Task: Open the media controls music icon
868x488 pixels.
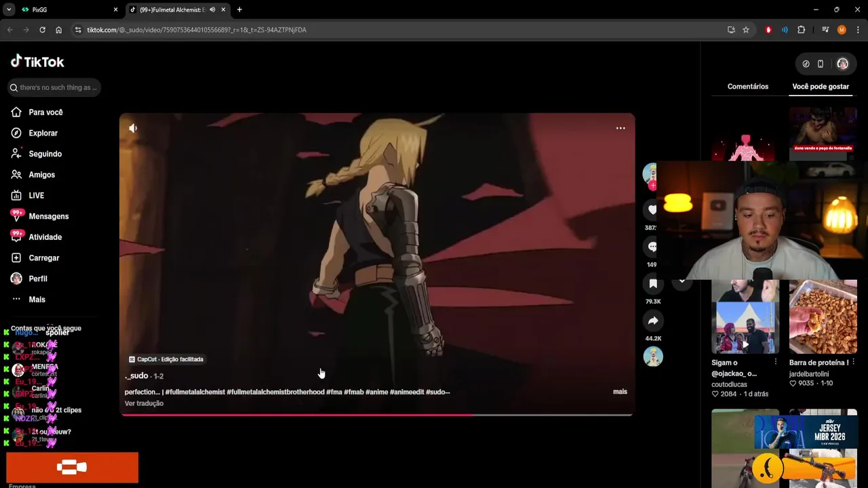Action: point(825,30)
